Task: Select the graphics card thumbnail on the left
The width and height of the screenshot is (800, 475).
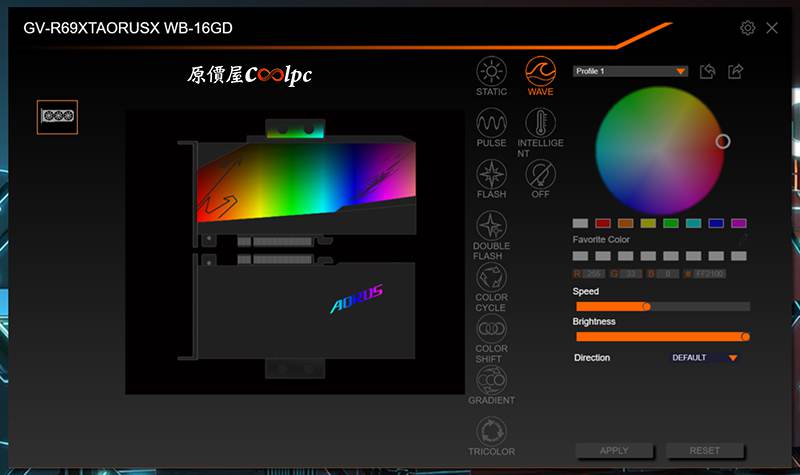Action: point(57,117)
